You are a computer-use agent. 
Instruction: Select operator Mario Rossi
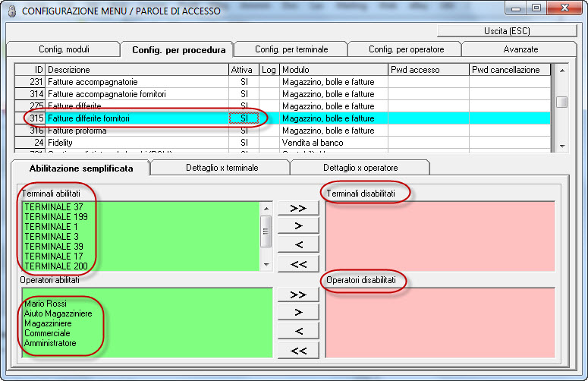click(x=46, y=304)
